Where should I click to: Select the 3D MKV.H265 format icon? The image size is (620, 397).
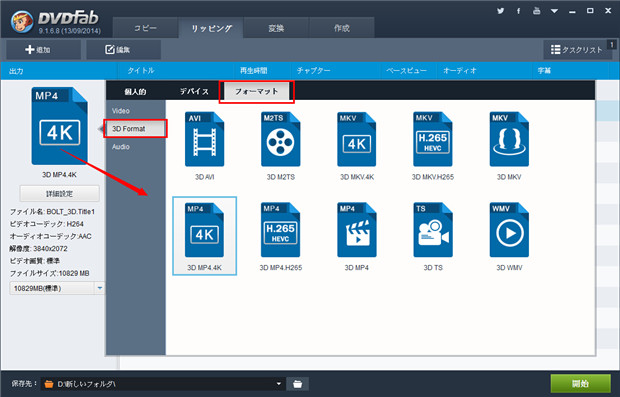point(433,139)
